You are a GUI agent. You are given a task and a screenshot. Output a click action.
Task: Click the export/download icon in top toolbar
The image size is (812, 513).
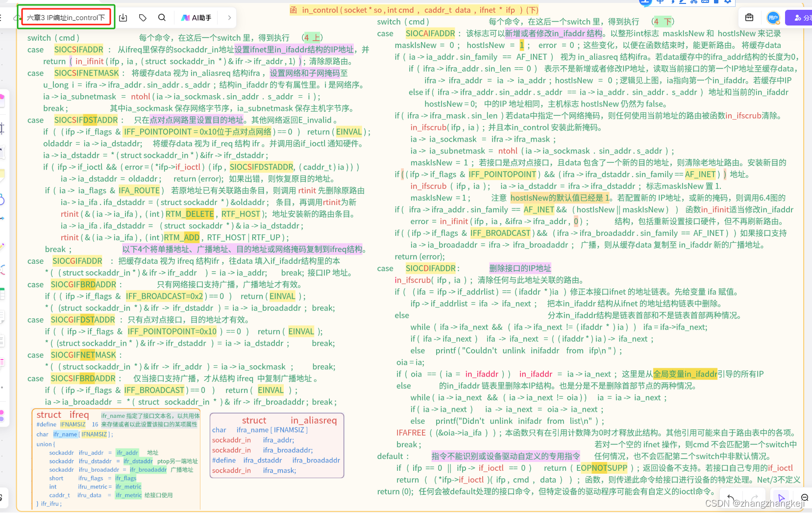pos(123,18)
